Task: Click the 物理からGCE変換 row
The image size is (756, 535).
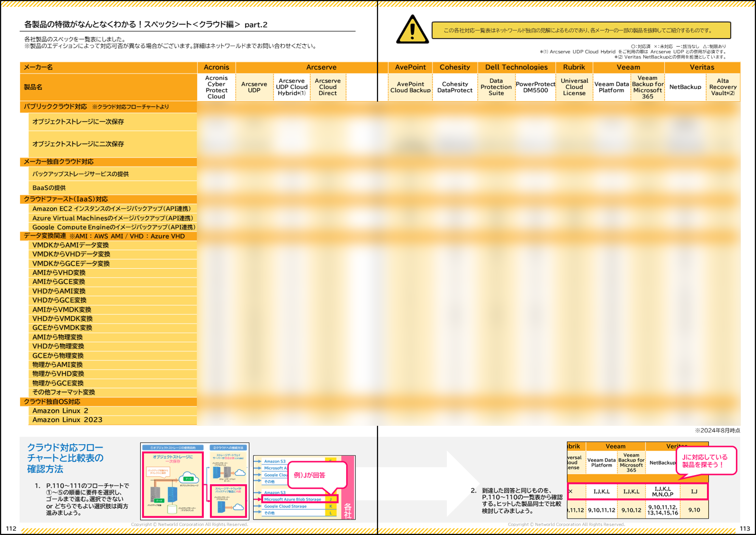Action: pyautogui.click(x=113, y=383)
